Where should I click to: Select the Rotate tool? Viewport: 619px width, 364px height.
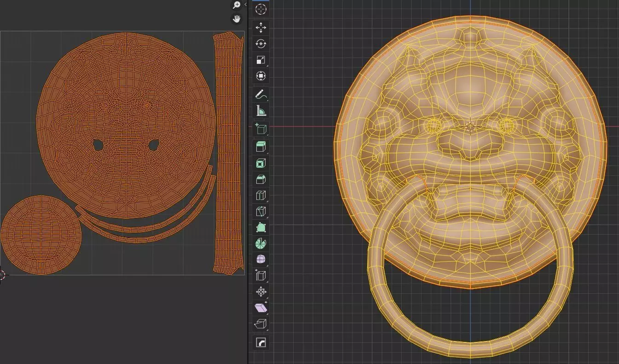261,44
